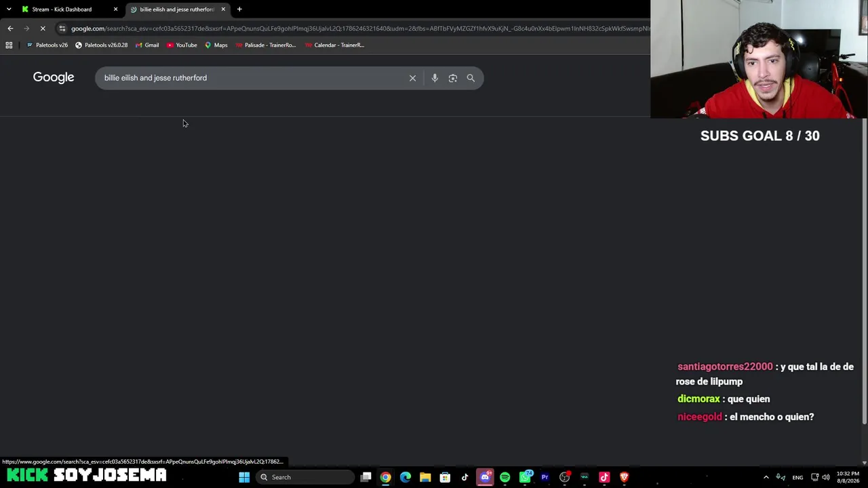Show hidden system tray icons
Viewport: 868px width, 488px height.
point(766,477)
